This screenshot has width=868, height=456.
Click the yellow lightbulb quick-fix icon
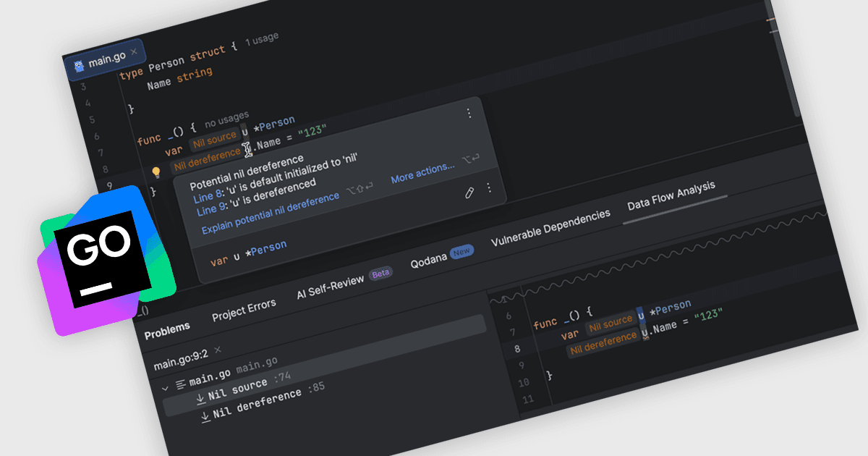[156, 172]
